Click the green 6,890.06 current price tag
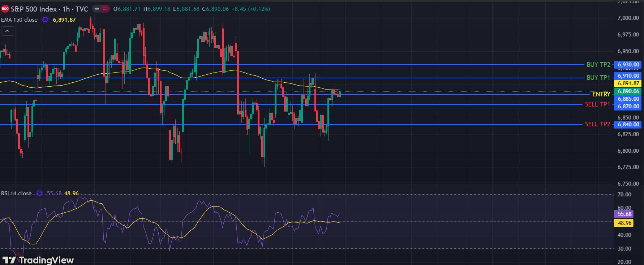The height and width of the screenshot is (265, 644). 628,91
